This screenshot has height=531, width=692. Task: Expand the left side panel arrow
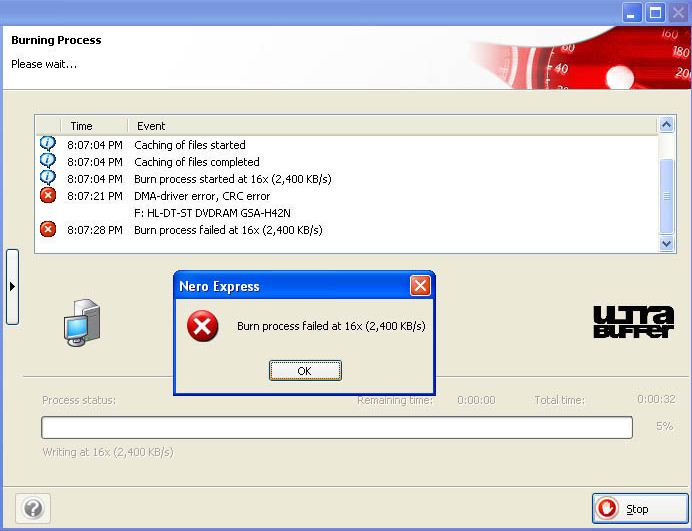[x=12, y=287]
